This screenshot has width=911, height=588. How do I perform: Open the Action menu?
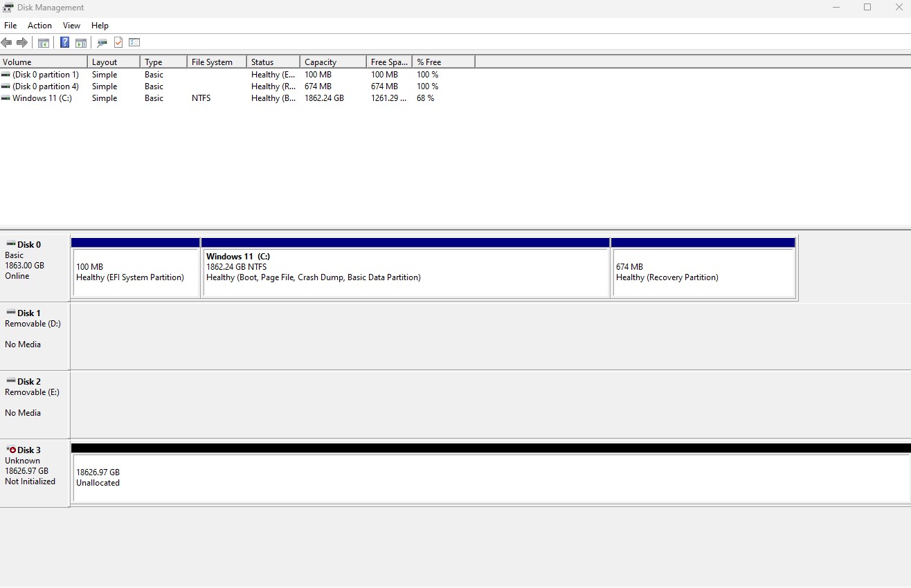pos(39,26)
